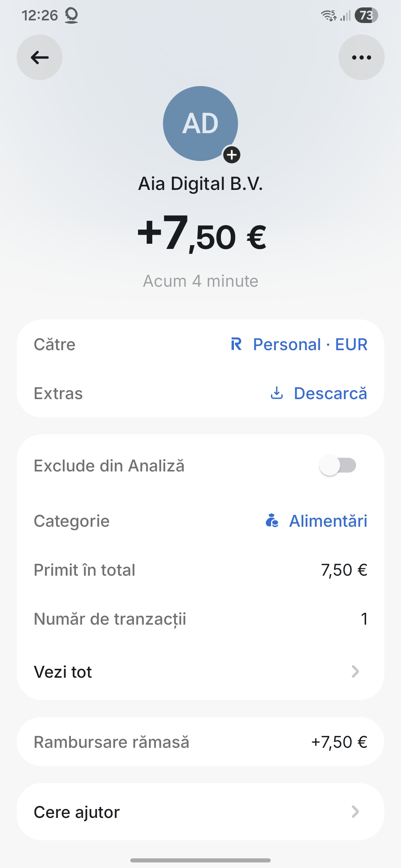Tap the plus badge on the AD avatar
The image size is (401, 868).
[x=232, y=155]
